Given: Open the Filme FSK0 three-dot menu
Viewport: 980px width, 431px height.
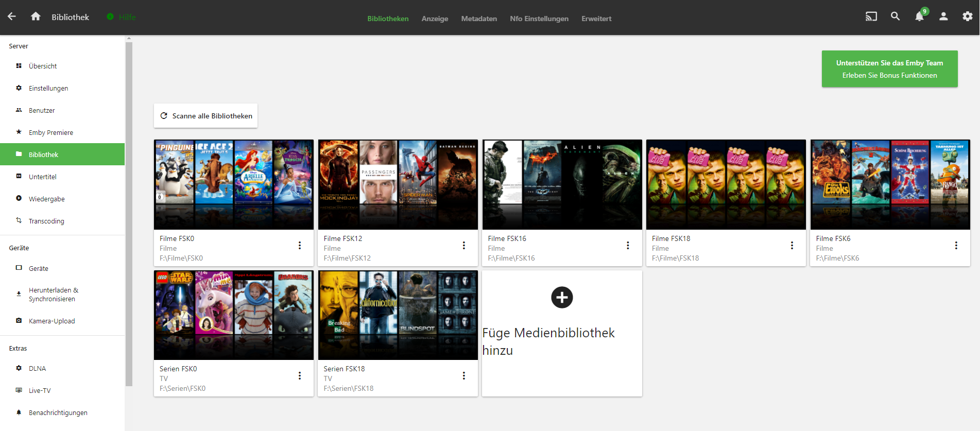Looking at the screenshot, I should (x=300, y=246).
